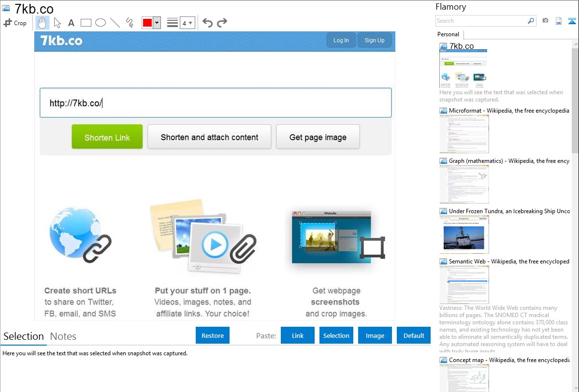Click the globe with chain link image

(81, 235)
